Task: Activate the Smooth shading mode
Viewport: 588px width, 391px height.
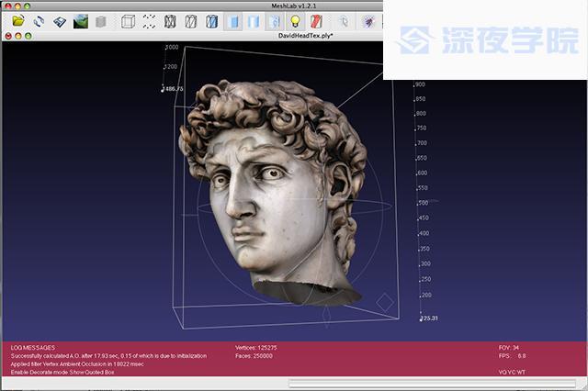Action: [x=254, y=20]
